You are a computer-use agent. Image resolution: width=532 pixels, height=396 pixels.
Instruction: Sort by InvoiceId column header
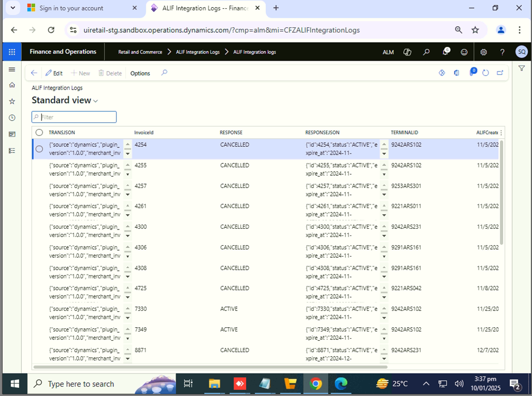coord(144,132)
